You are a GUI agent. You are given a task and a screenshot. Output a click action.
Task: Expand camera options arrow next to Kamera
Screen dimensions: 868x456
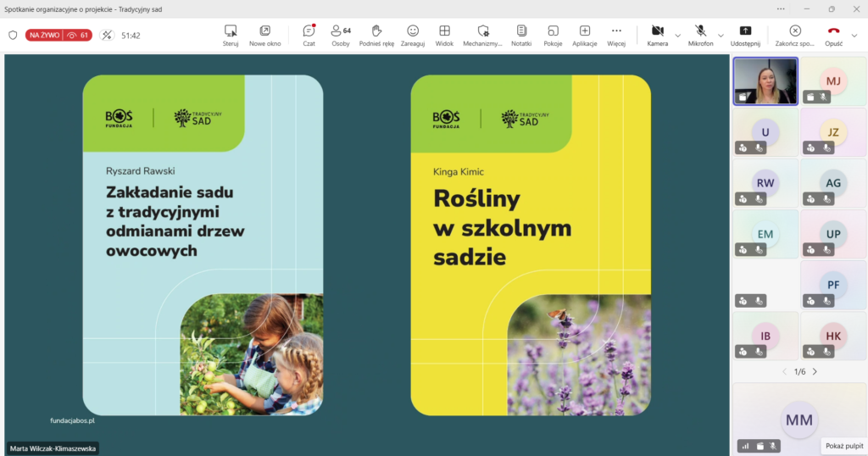(677, 36)
